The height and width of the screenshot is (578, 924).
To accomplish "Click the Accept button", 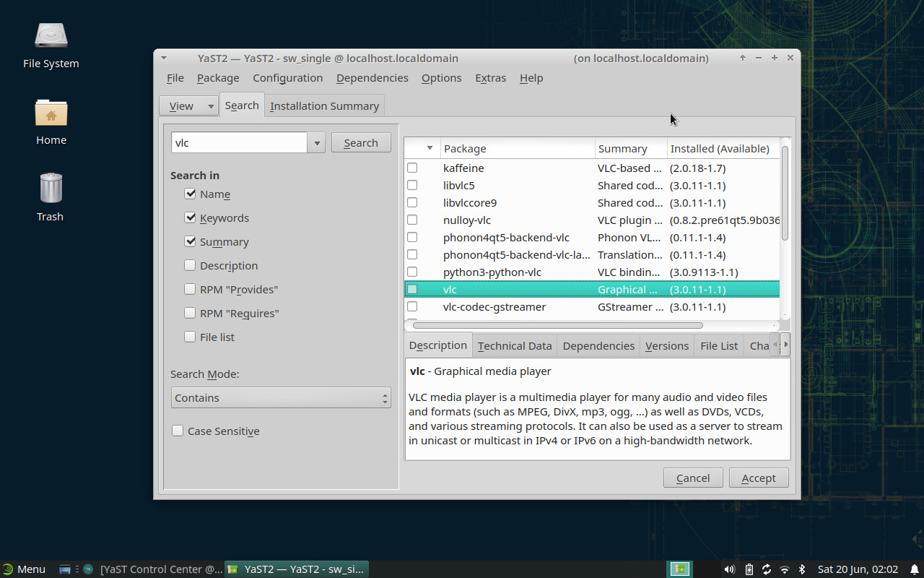I will (759, 478).
